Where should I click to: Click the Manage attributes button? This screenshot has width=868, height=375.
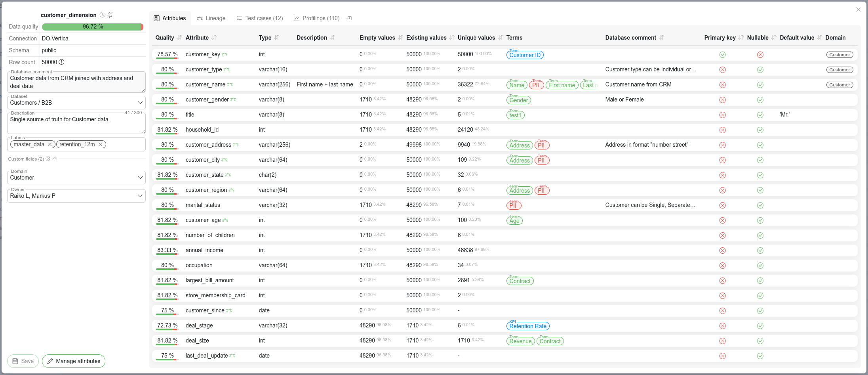74,361
